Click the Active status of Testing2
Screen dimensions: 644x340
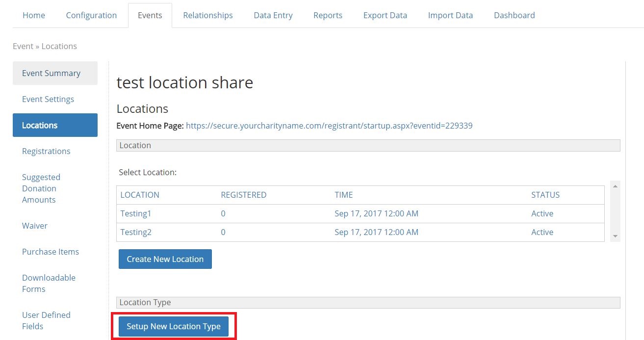542,233
